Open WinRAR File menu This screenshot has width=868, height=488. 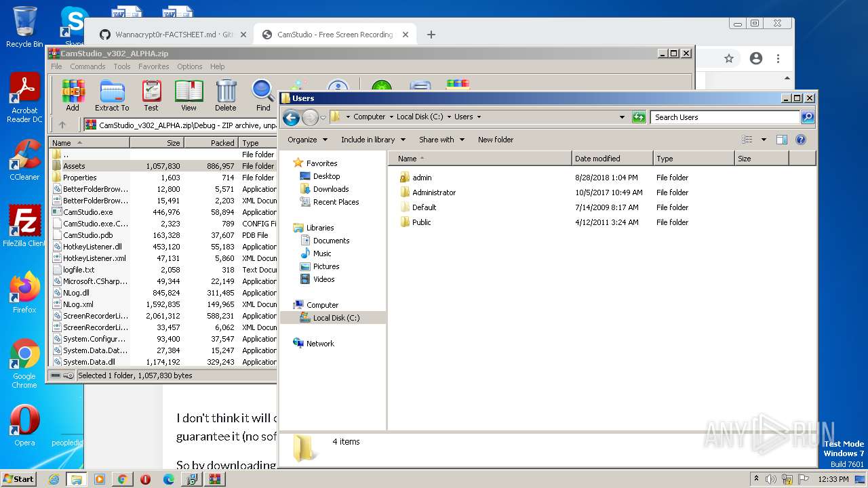click(56, 66)
